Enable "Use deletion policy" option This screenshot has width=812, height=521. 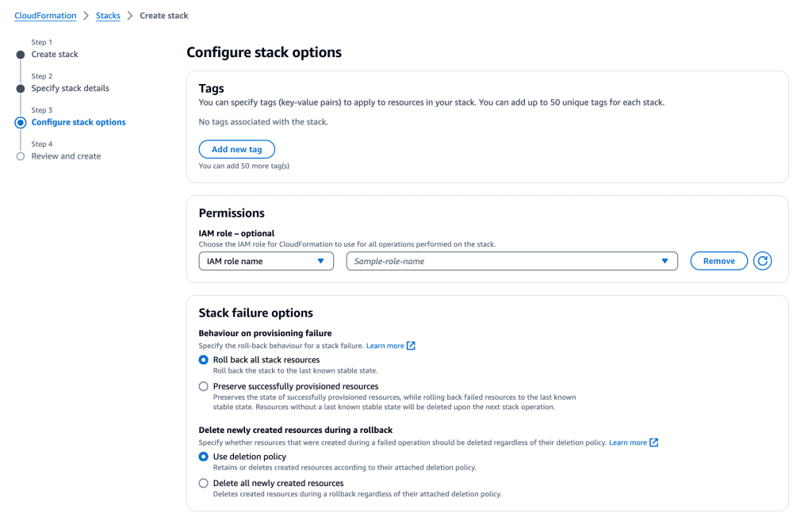pyautogui.click(x=203, y=456)
